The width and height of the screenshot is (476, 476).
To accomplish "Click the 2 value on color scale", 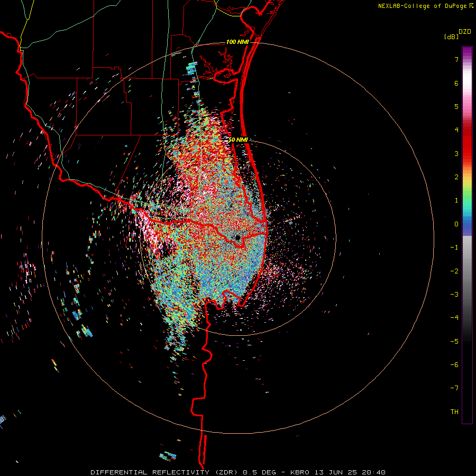I will coord(456,177).
